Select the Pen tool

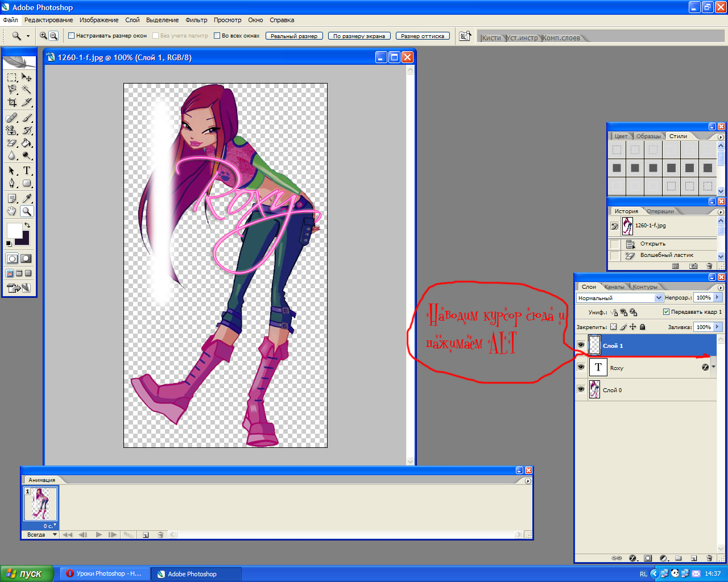[x=12, y=183]
